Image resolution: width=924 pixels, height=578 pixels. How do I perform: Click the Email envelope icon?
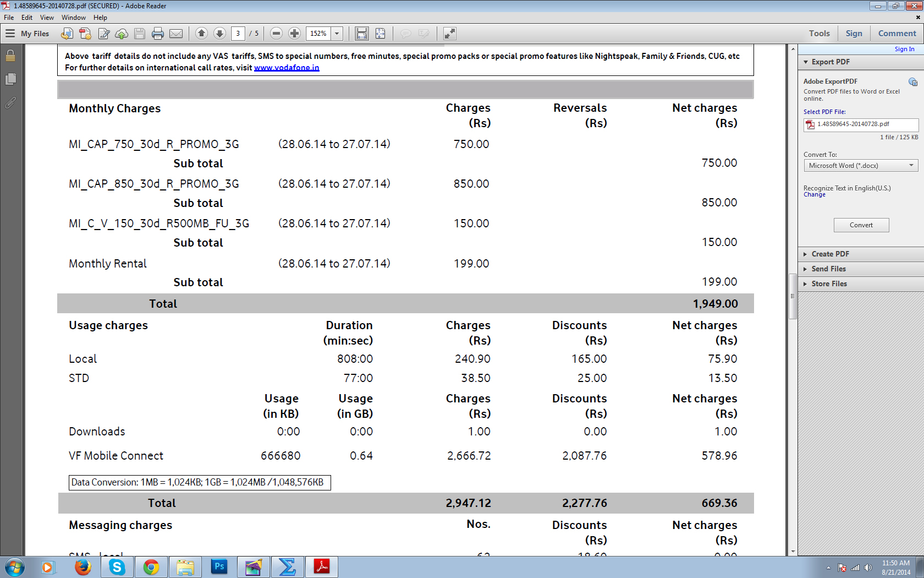176,34
